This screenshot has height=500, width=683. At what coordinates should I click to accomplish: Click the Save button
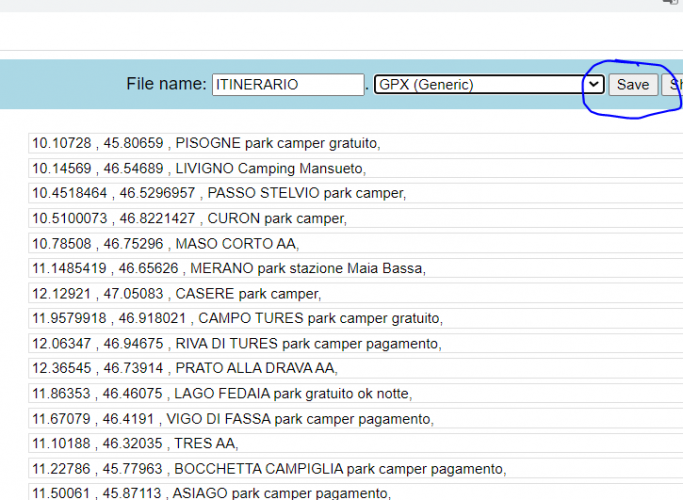point(632,85)
